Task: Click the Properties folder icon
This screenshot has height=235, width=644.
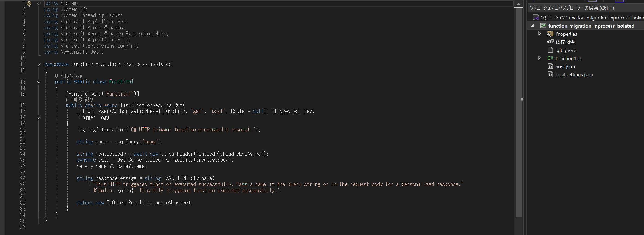Action: coord(550,34)
